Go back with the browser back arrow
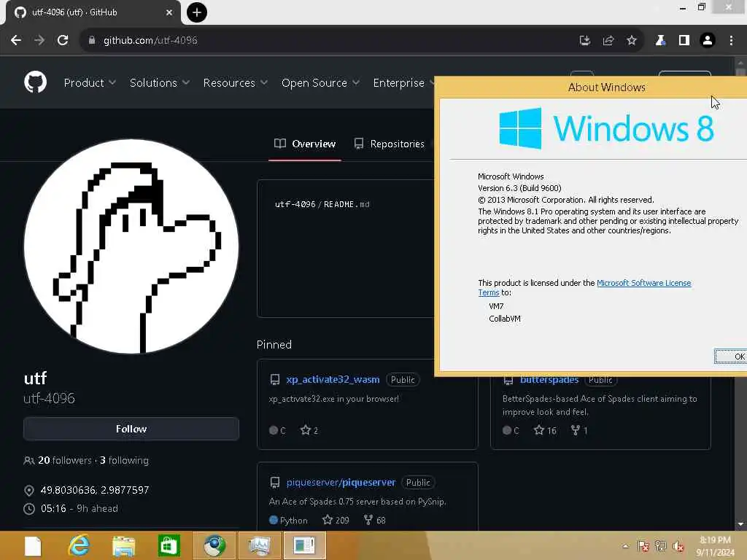747x560 pixels. pos(16,41)
